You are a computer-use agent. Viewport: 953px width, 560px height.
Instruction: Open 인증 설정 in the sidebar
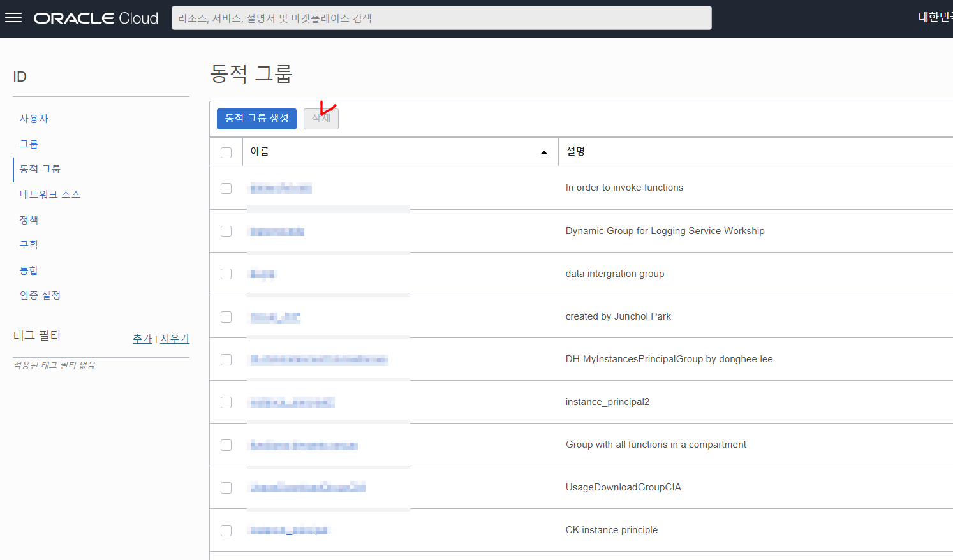point(40,295)
